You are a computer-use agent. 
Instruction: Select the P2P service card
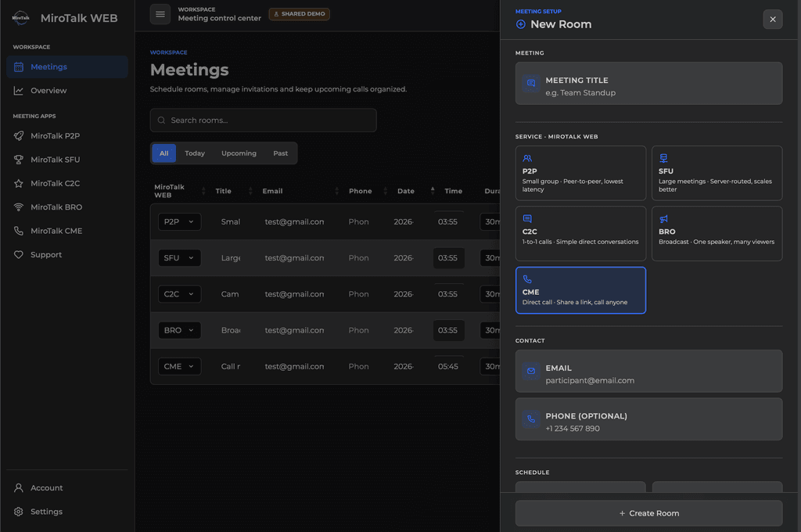coord(581,173)
